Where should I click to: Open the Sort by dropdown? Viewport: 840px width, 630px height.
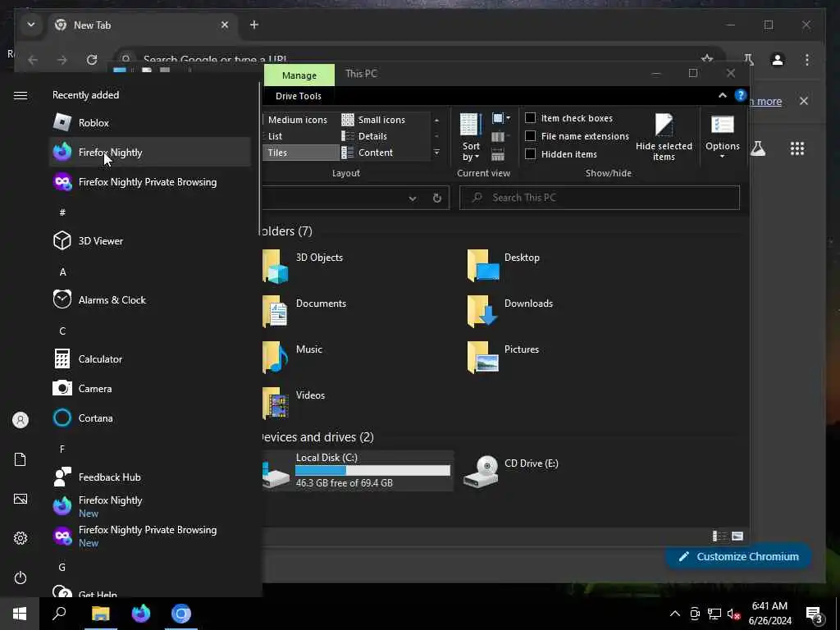(471, 137)
